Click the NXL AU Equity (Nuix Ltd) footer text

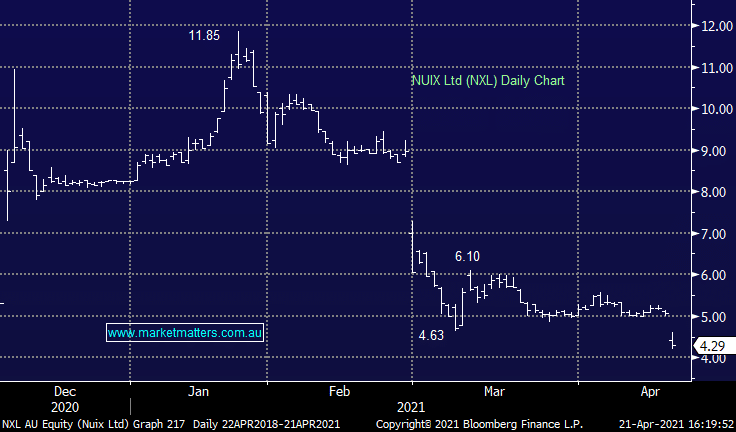pos(65,424)
